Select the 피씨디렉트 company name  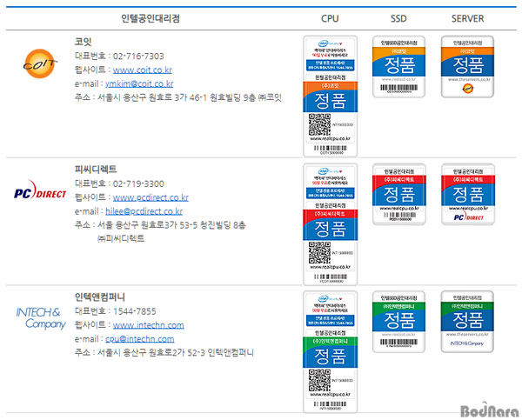tap(96, 169)
